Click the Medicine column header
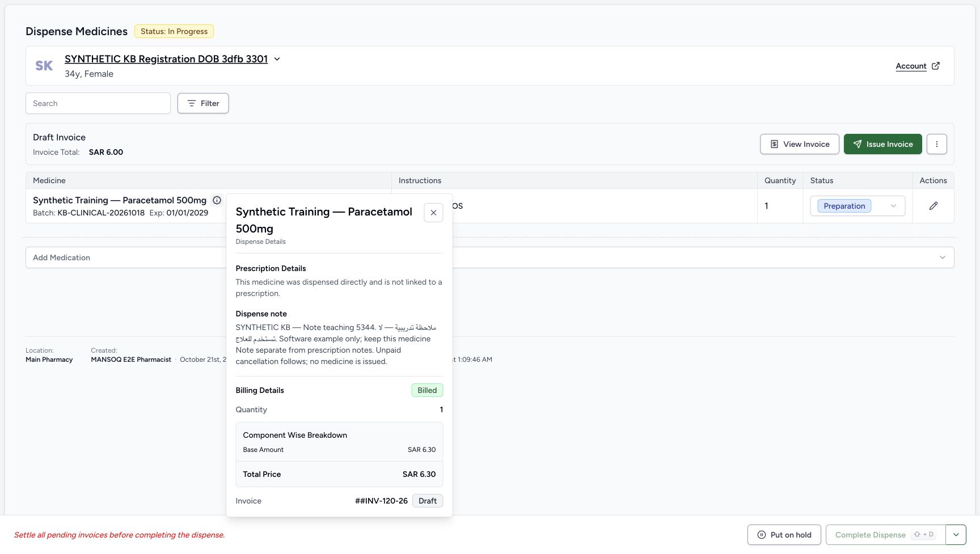This screenshot has height=554, width=980. 49,180
